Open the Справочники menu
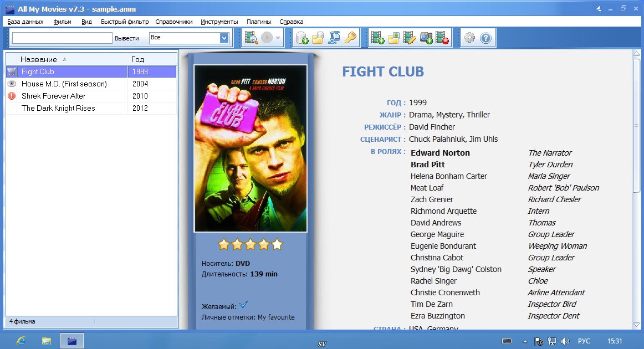Screen dimensions: 644x349 174,22
